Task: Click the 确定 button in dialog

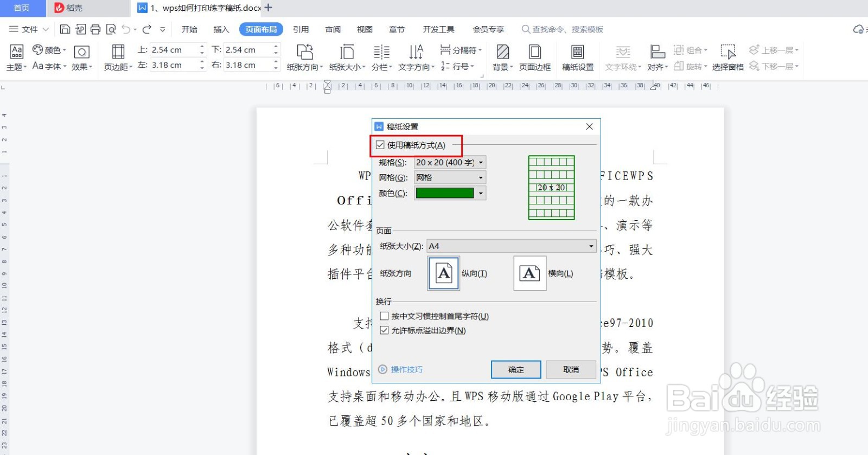Action: click(x=516, y=369)
